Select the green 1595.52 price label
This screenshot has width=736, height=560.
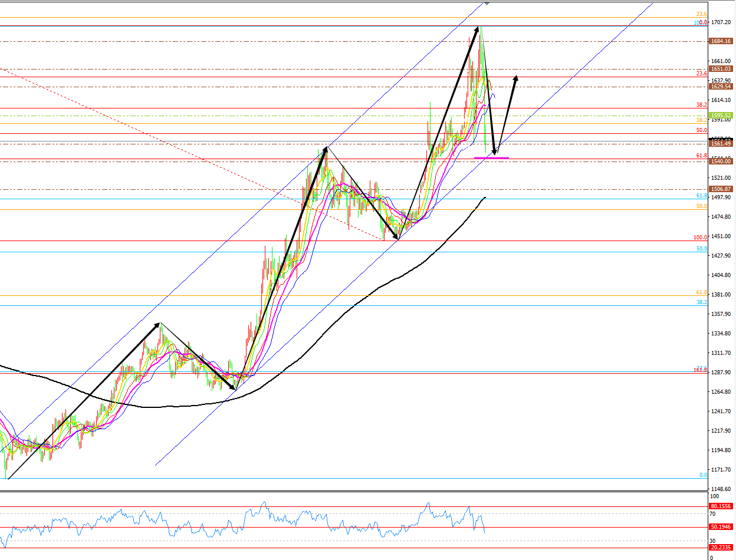coord(721,116)
